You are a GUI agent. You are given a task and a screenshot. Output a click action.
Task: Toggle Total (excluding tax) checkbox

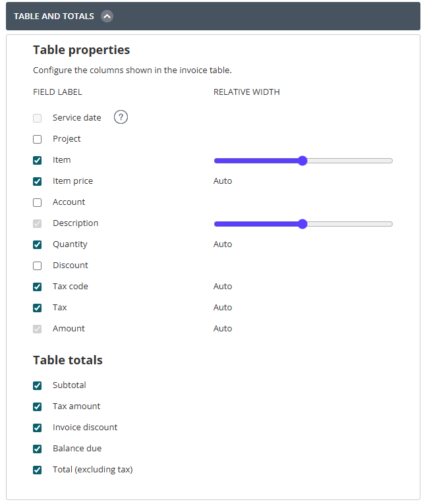[x=38, y=470]
